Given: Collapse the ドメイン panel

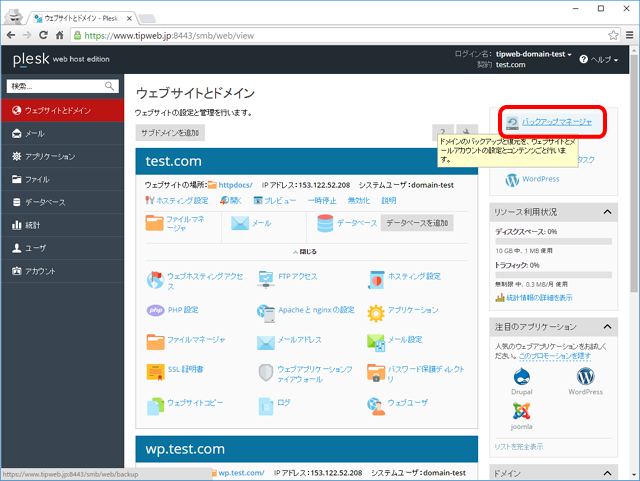Looking at the screenshot, I should point(607,473).
